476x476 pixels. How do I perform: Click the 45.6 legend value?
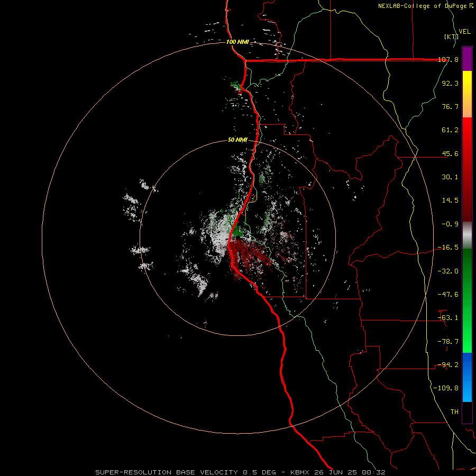point(450,153)
